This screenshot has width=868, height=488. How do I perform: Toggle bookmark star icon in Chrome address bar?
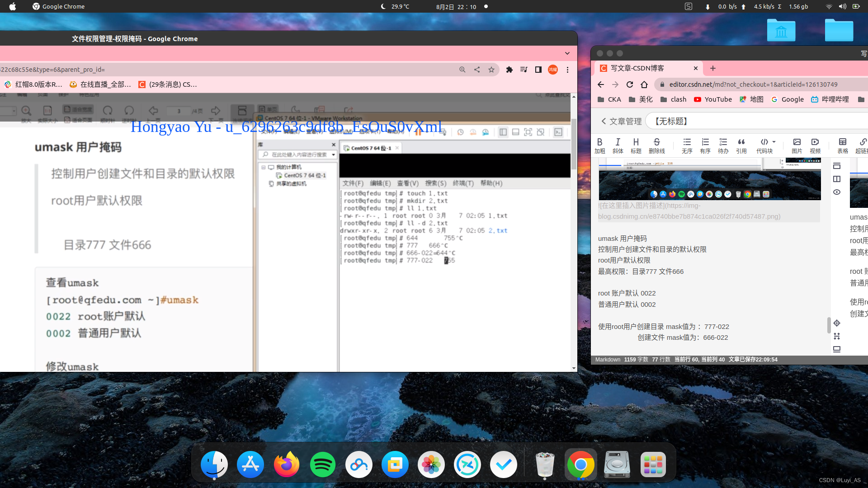click(x=491, y=70)
